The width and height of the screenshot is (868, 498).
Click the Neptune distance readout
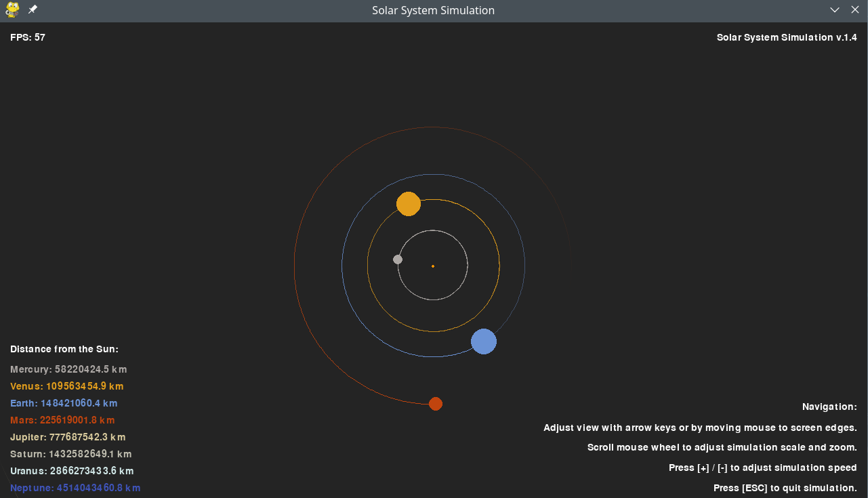pyautogui.click(x=75, y=488)
